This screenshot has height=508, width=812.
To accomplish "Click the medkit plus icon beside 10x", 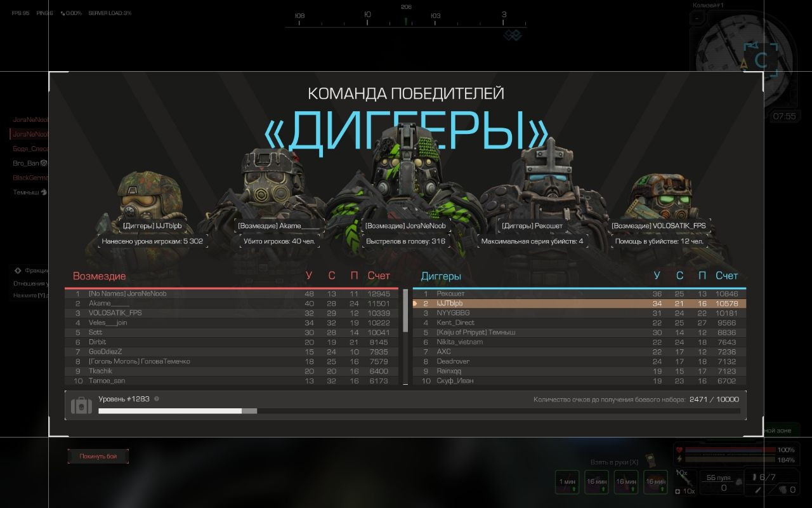I will click(678, 491).
